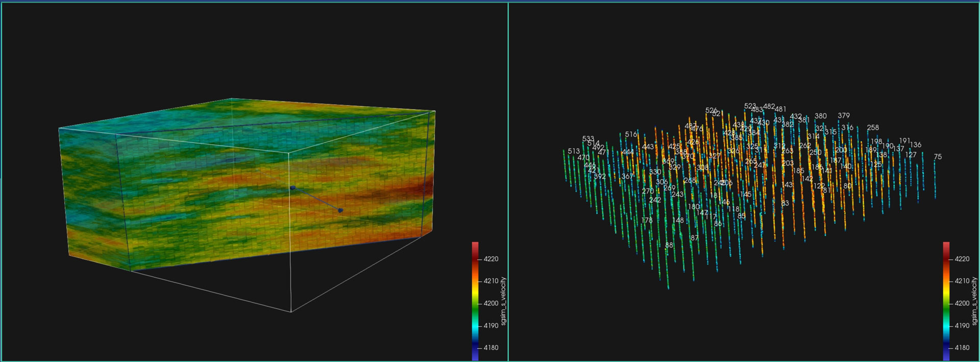Screen dimensions: 980x362
Task: Select well label 380 near the top
Action: pos(820,116)
